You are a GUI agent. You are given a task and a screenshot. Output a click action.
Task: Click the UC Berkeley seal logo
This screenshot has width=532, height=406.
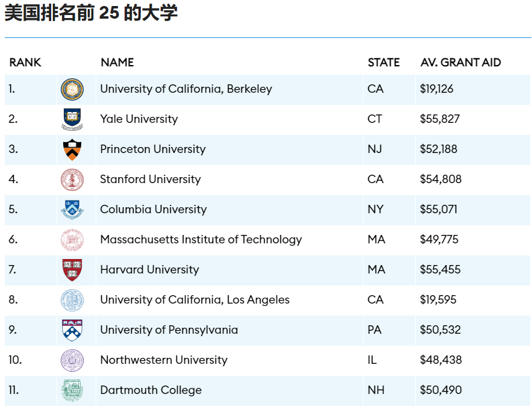[72, 89]
